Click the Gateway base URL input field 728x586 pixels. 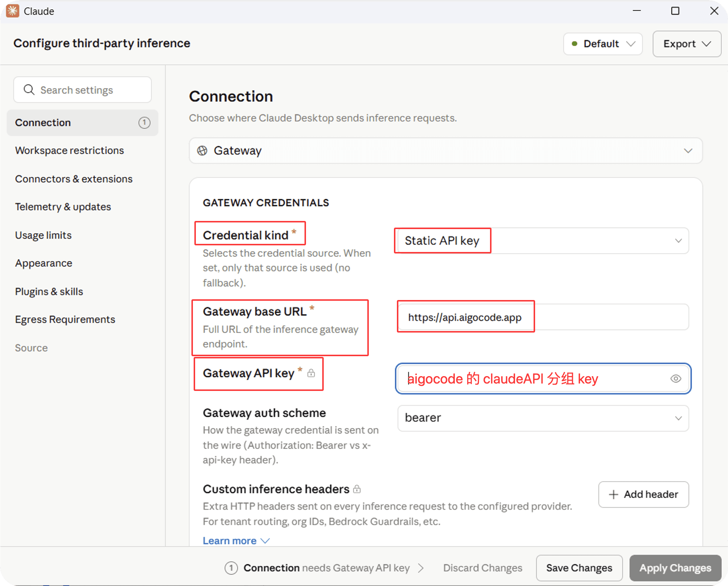tap(543, 317)
